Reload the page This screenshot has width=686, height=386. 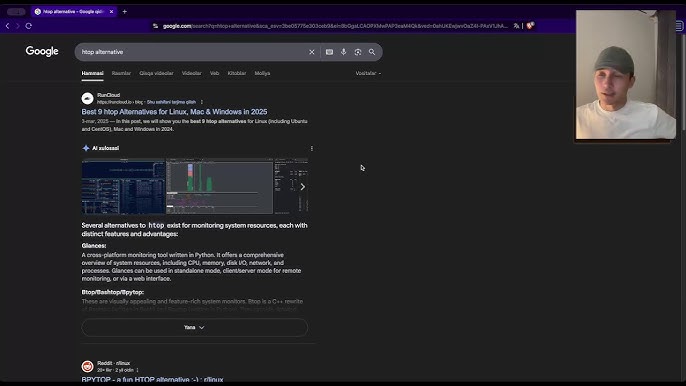tap(28, 26)
